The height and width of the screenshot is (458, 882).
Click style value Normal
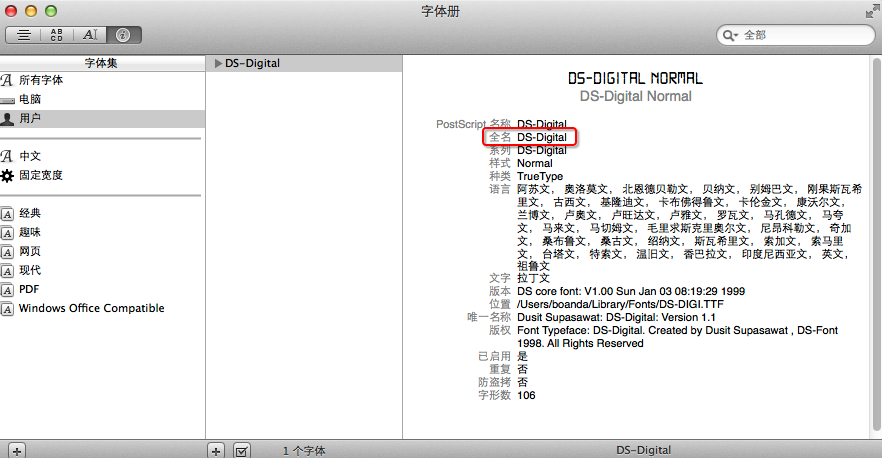point(534,163)
